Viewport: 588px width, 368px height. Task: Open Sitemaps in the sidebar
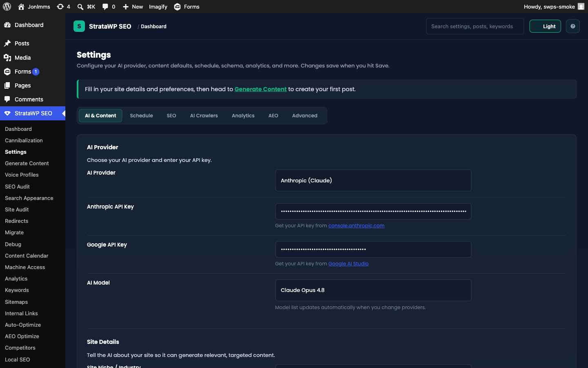[16, 302]
